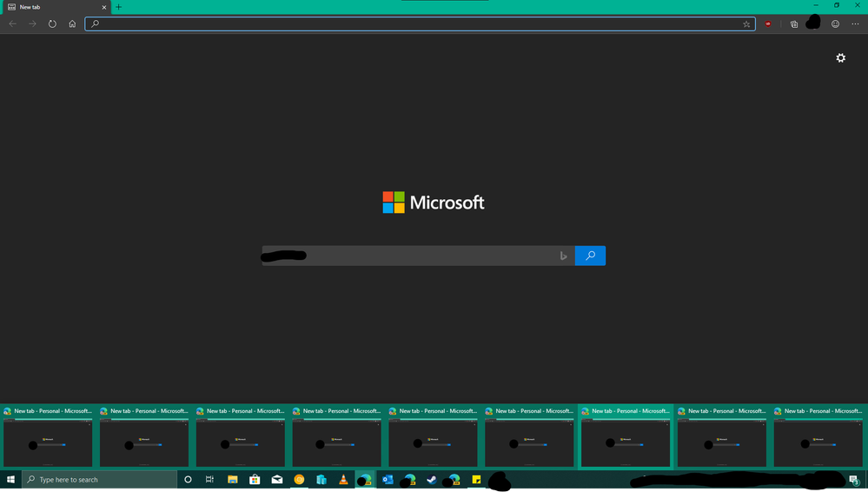Open a new tab with plus button
868x492 pixels.
pos(118,7)
